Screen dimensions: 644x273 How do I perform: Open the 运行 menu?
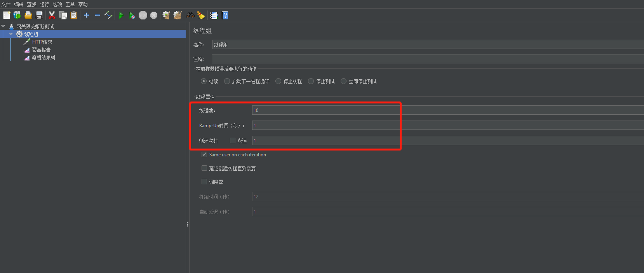44,4
